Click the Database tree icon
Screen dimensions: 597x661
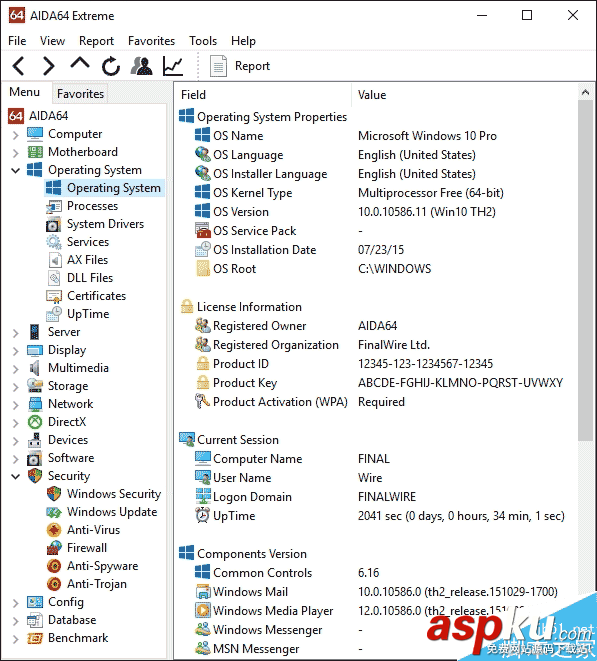pos(35,620)
